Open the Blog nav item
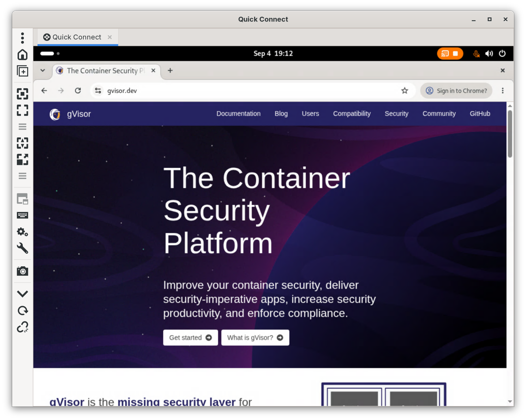 pyautogui.click(x=281, y=114)
